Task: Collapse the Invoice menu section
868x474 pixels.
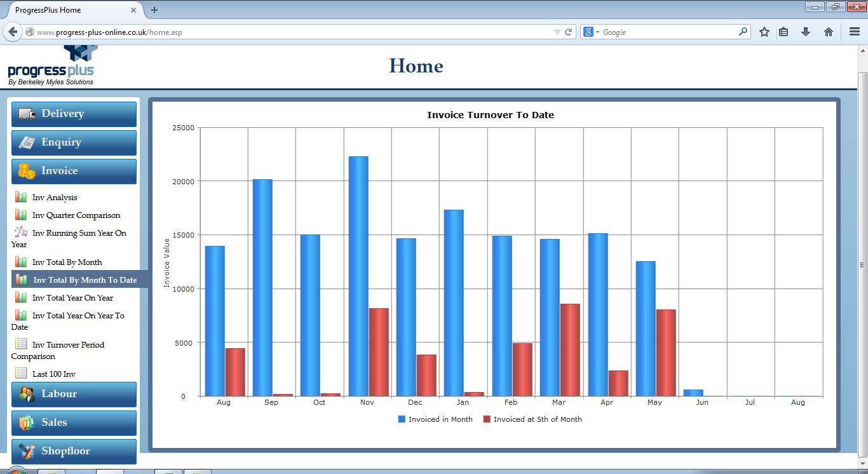Action: pos(74,171)
